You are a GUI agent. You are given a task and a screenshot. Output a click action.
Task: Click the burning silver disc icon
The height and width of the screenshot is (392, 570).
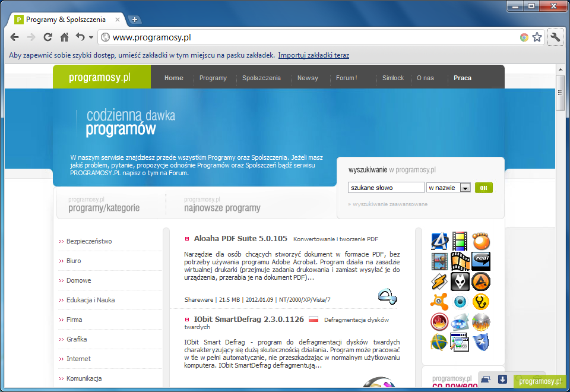481,322
